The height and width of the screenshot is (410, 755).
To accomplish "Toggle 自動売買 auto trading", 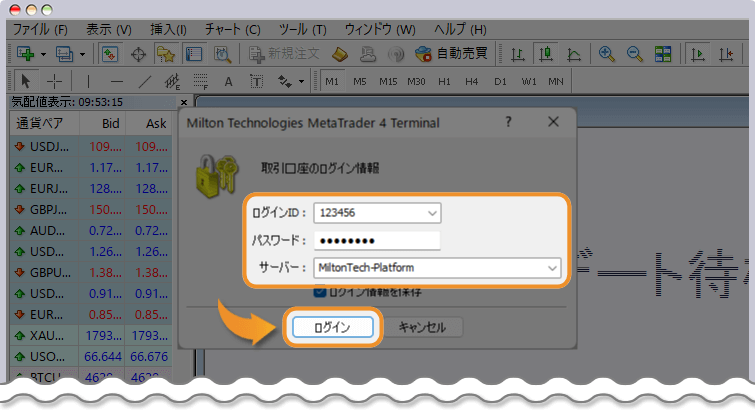I will point(451,53).
